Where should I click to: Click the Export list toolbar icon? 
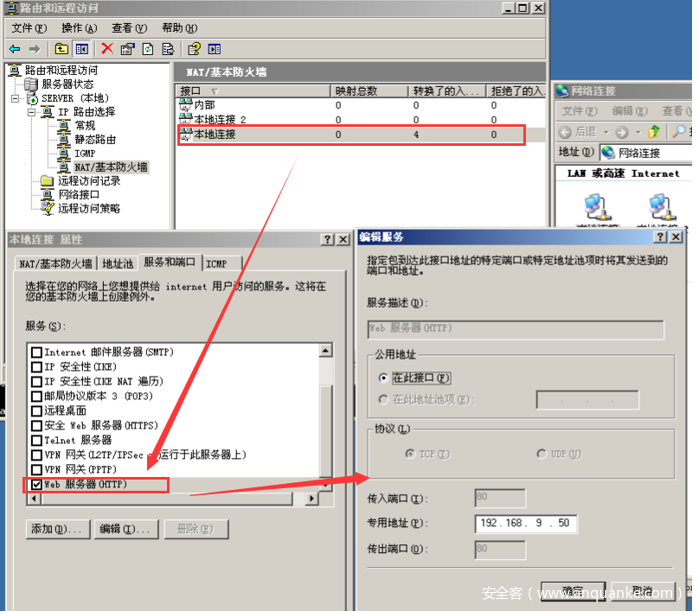[168, 49]
